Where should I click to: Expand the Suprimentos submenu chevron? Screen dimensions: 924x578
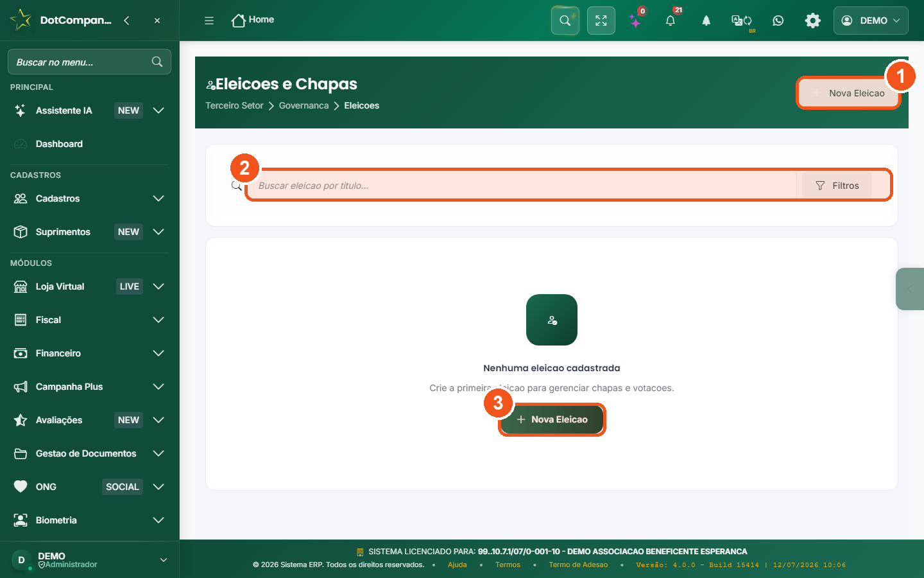(158, 232)
